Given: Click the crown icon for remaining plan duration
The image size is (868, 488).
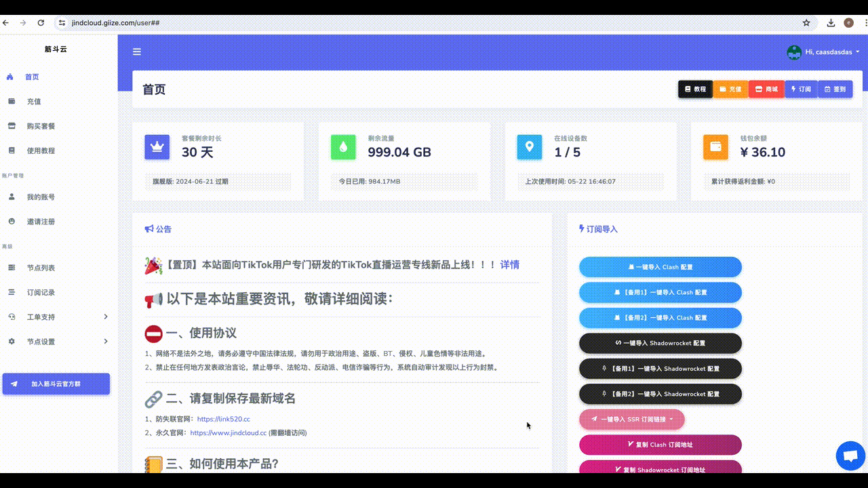Looking at the screenshot, I should pos(157,147).
